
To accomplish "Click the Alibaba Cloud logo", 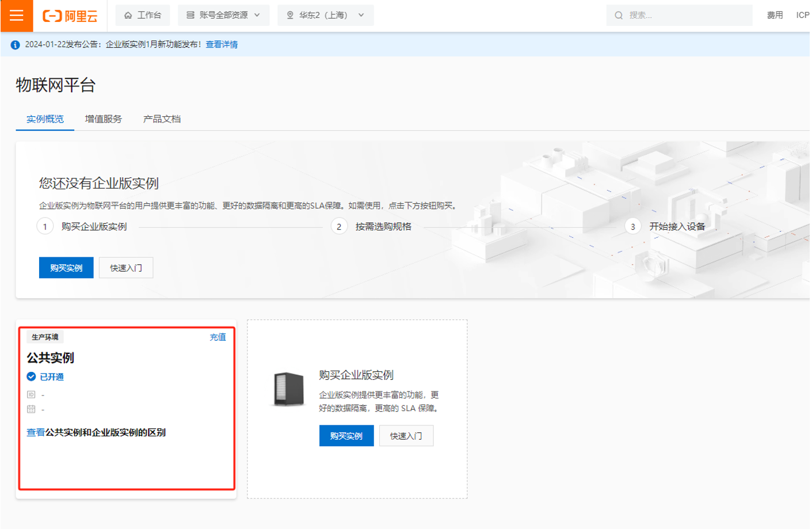I will coord(70,16).
